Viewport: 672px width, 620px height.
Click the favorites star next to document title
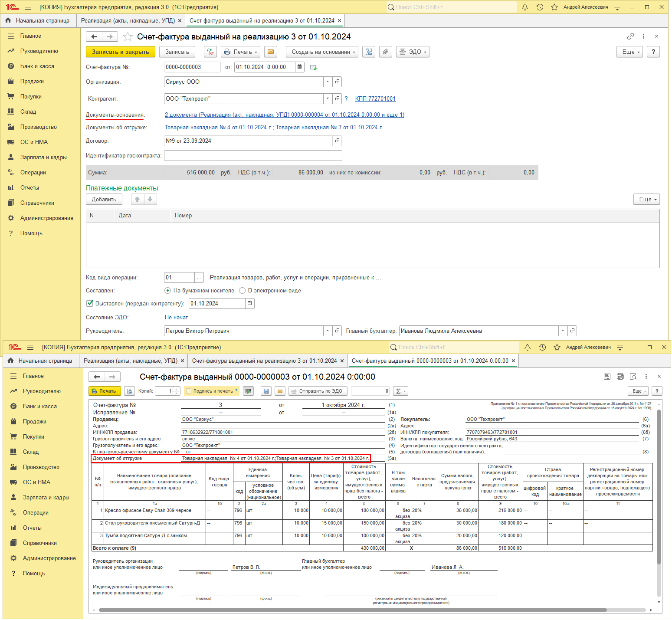(128, 37)
